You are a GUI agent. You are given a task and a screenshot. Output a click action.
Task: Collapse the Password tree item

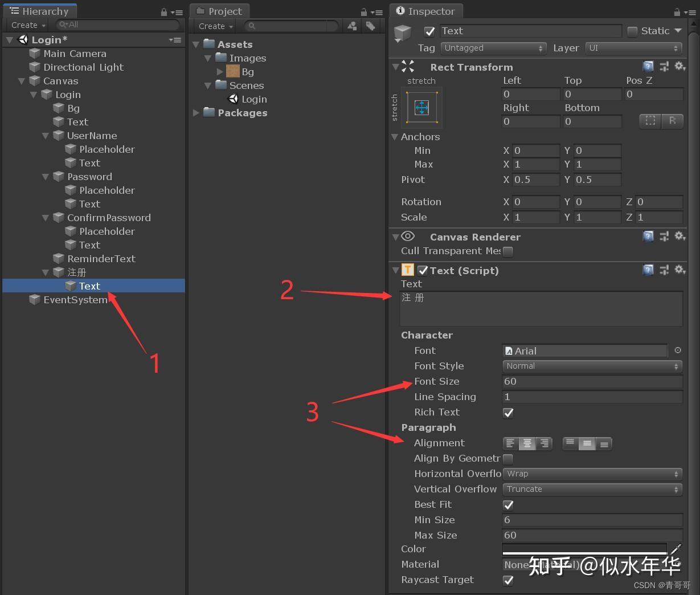46,177
